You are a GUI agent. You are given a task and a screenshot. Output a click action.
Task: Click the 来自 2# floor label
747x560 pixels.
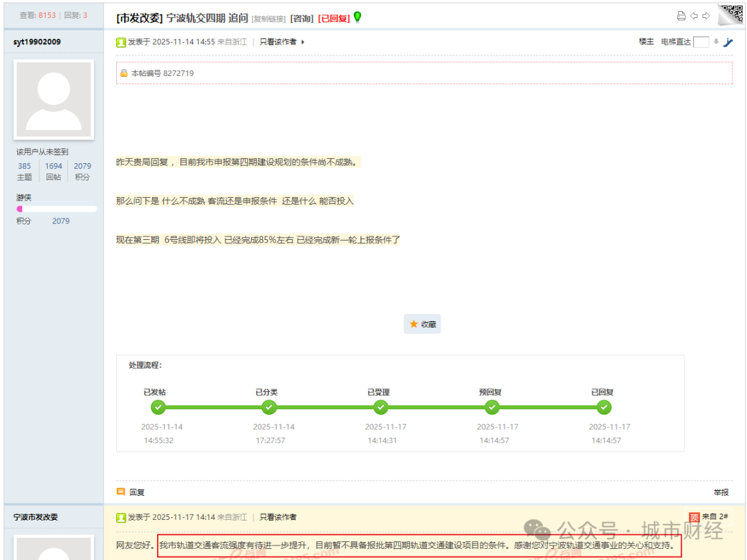coord(714,516)
